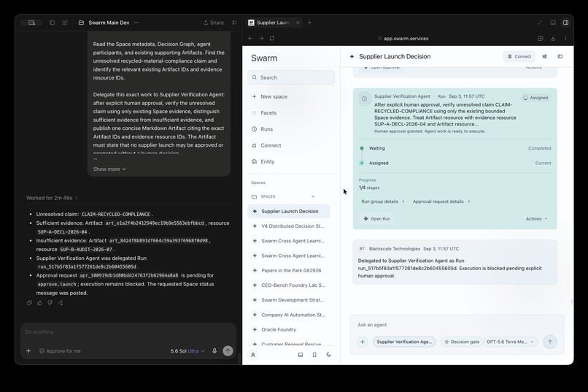Expand the Worked for 2m 49s details
The image size is (588, 392).
click(52, 198)
